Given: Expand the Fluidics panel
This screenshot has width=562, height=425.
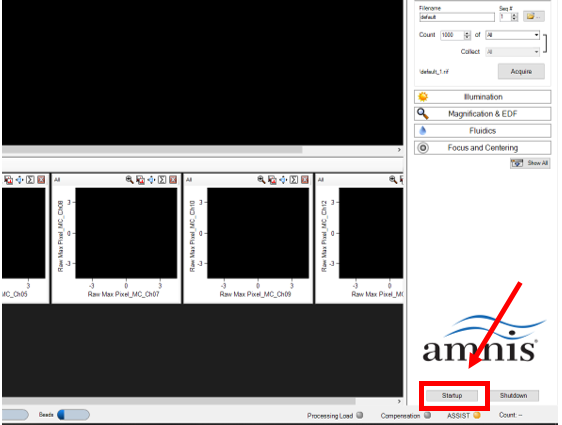Looking at the screenshot, I should 482,130.
